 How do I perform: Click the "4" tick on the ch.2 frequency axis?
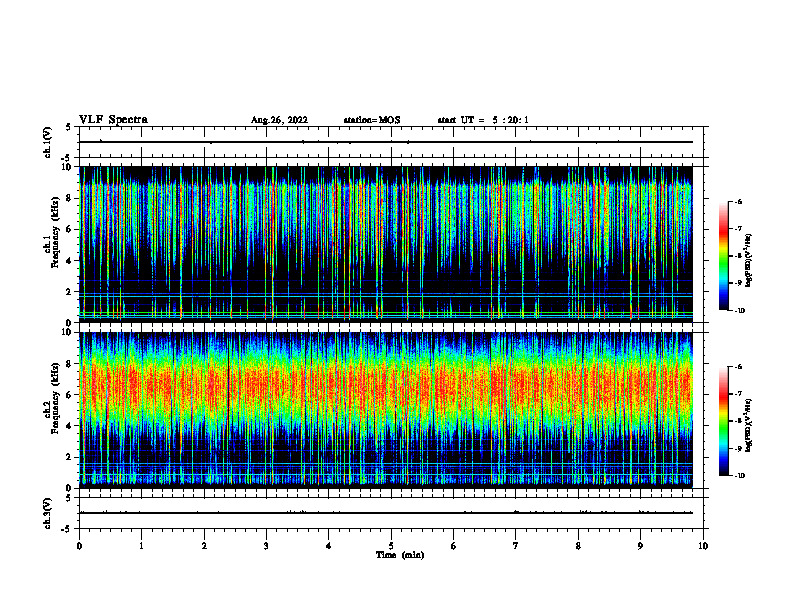click(x=70, y=426)
